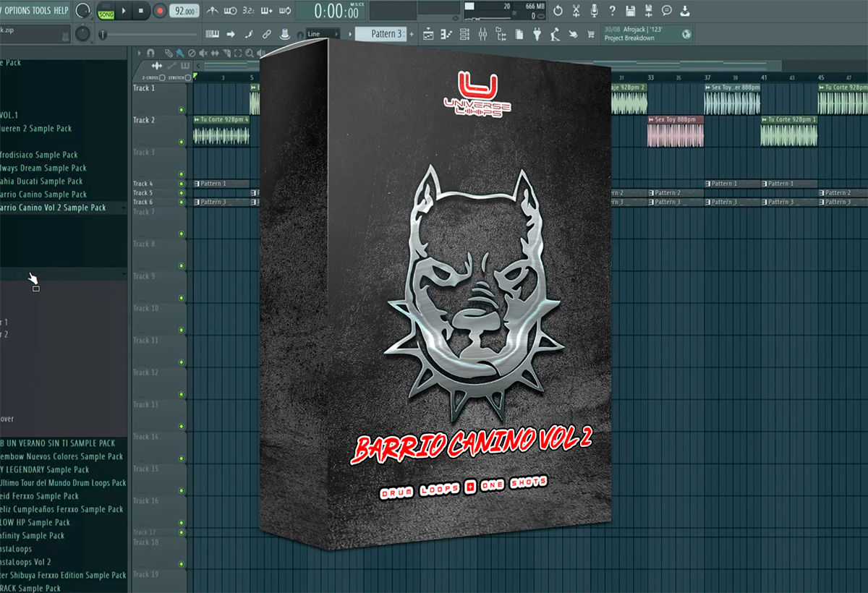Save the project with the floppy icon

(630, 11)
